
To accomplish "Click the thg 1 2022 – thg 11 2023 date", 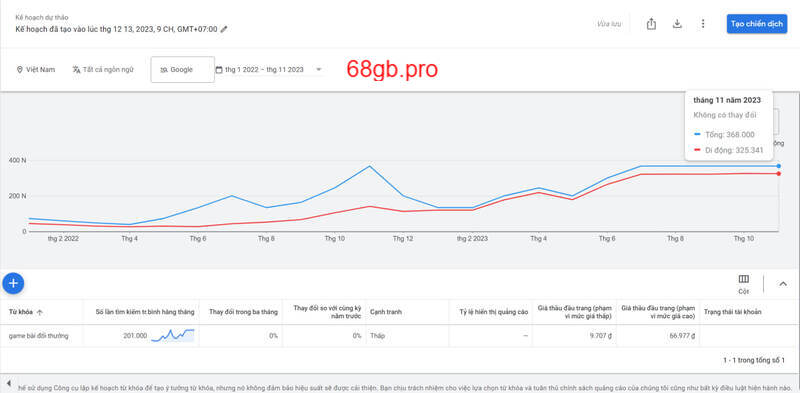I will (x=264, y=69).
